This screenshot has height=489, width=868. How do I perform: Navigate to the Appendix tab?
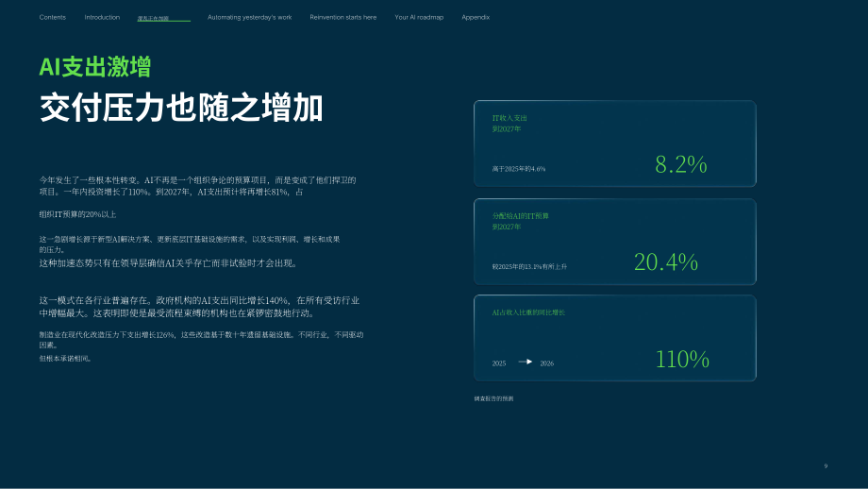pos(476,17)
